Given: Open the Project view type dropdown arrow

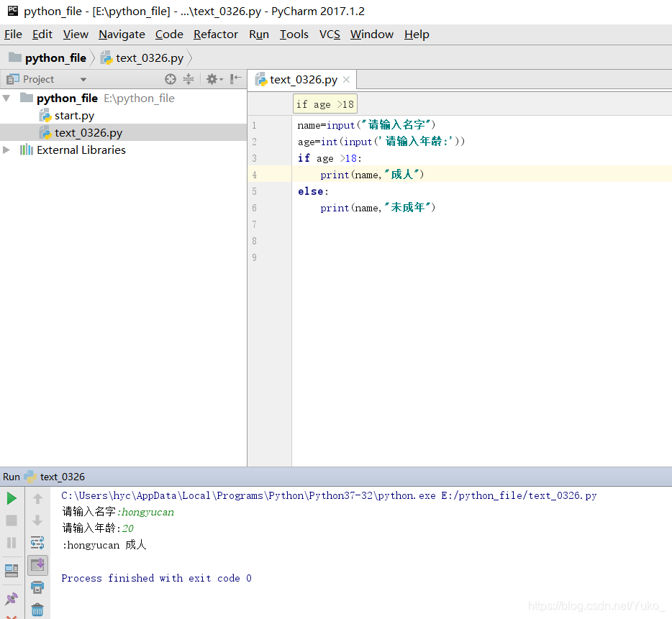Looking at the screenshot, I should 83,80.
